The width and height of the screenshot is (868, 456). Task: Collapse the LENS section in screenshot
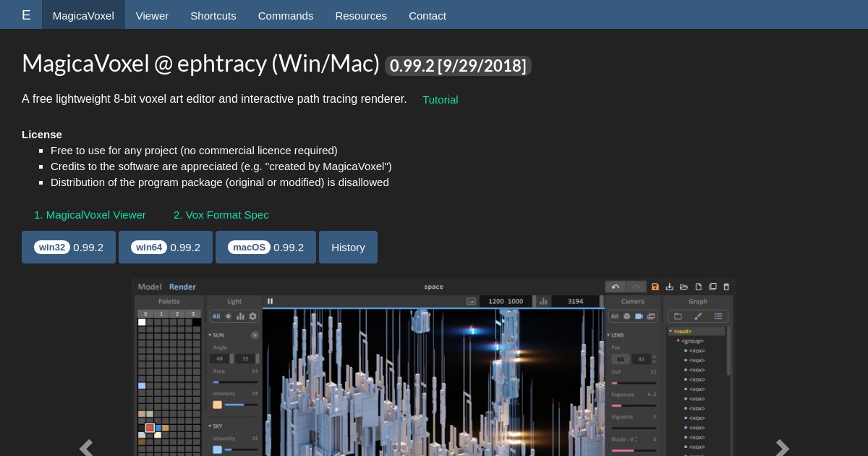coord(609,335)
